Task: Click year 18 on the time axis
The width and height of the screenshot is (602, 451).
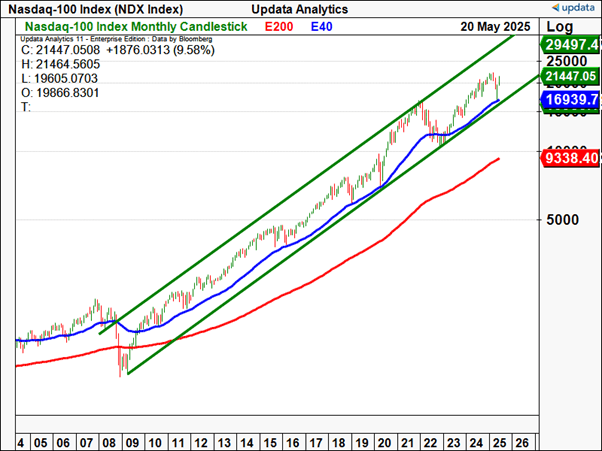Action: point(339,443)
